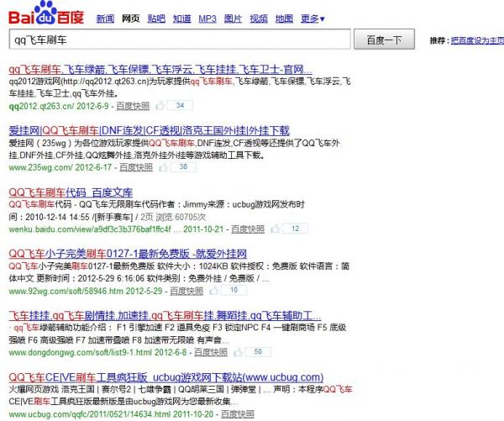Open 百度快照 for qq2012.qt263.cn result
The image size is (504, 421).
coord(133,106)
